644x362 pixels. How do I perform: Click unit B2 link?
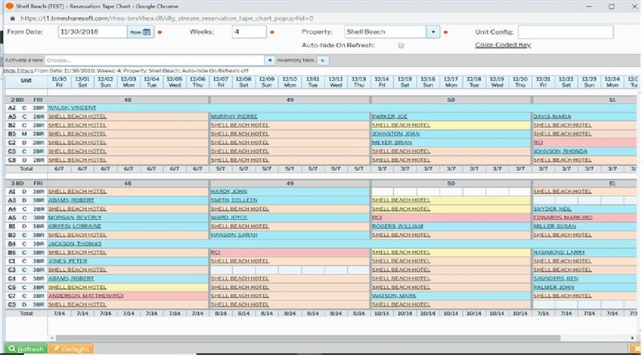[x=12, y=126]
